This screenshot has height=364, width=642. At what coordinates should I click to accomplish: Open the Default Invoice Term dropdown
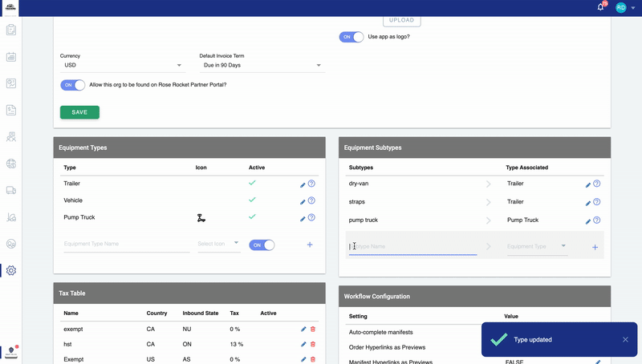tap(262, 65)
